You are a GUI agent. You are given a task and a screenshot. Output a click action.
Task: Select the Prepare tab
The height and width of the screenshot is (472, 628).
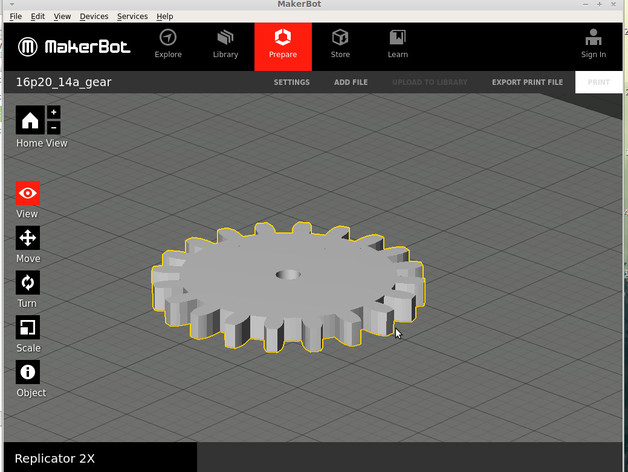[x=283, y=46]
